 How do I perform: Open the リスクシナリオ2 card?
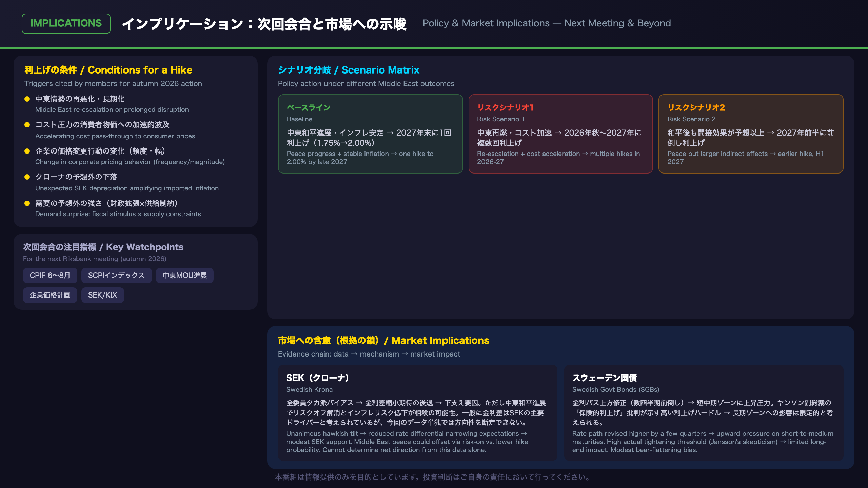coord(751,134)
